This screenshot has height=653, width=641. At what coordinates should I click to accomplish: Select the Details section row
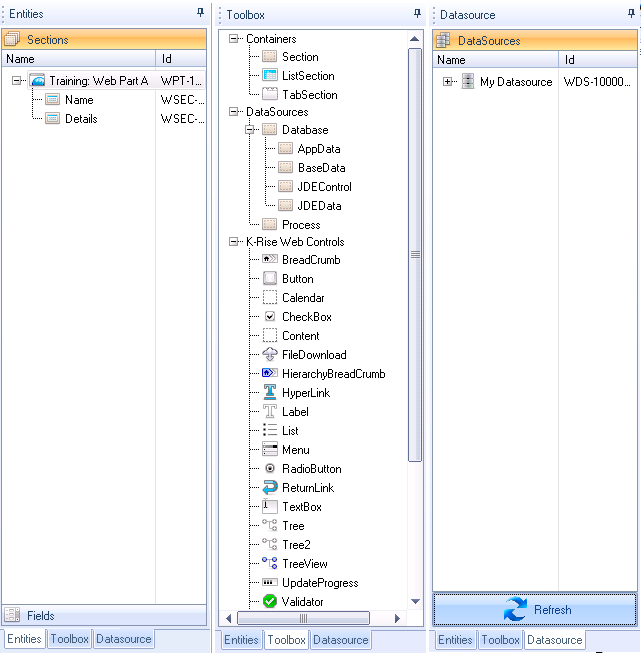104,119
